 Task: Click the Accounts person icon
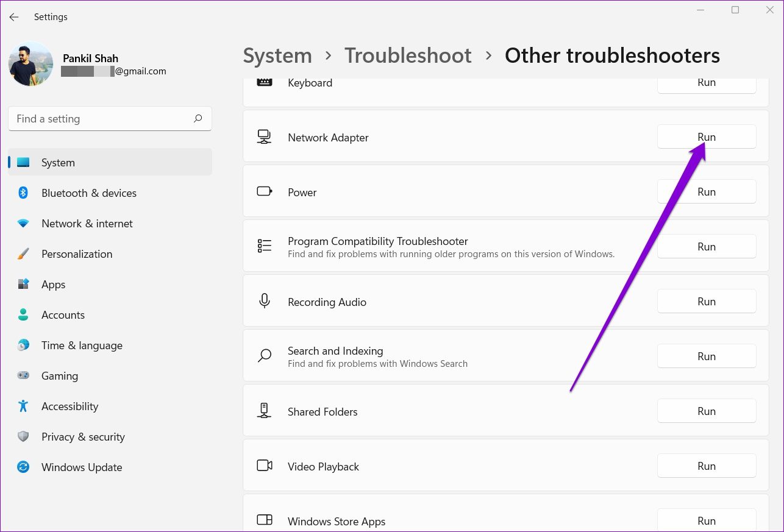coord(23,315)
